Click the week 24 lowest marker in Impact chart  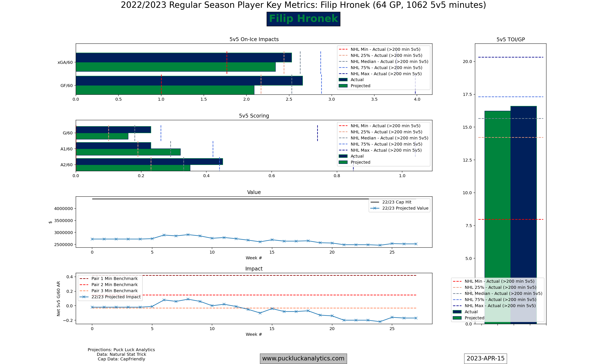coord(380,322)
